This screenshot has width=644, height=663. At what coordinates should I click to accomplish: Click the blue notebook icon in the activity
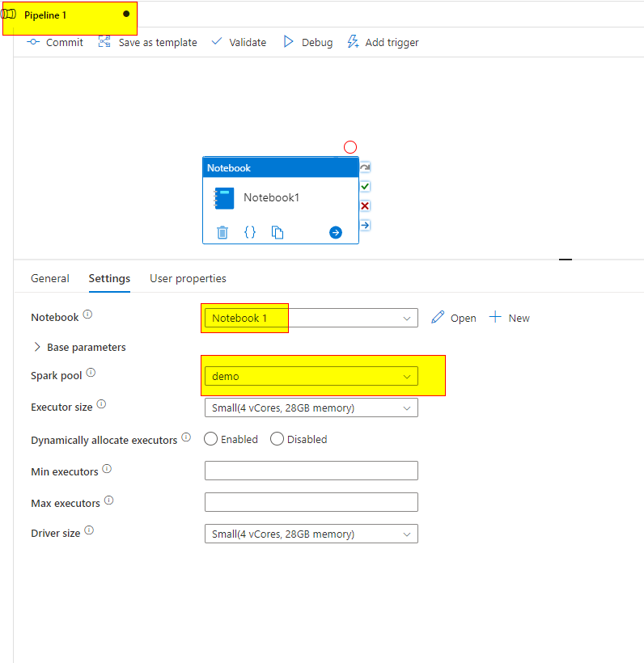224,198
